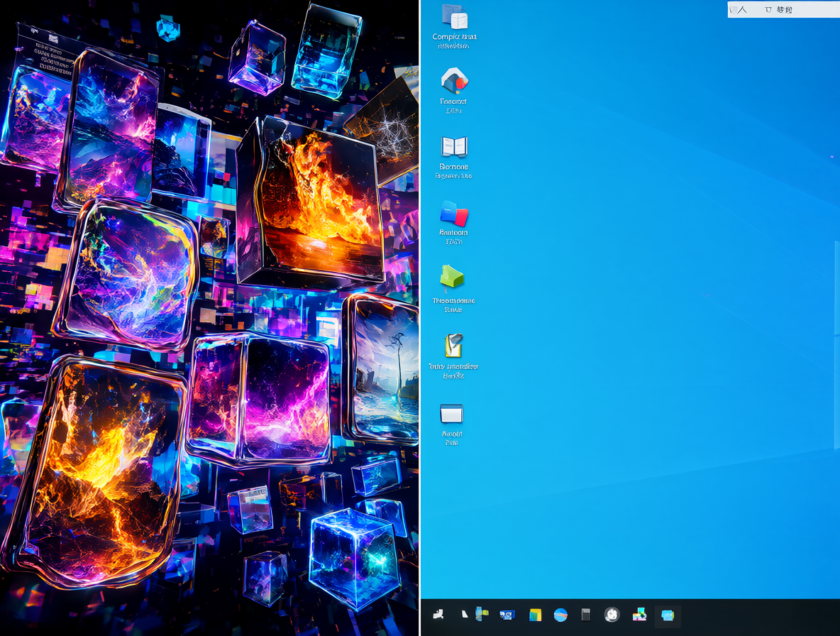Open the yellow and green square taskbar icon
Screen dimensions: 840x636
tap(535, 615)
